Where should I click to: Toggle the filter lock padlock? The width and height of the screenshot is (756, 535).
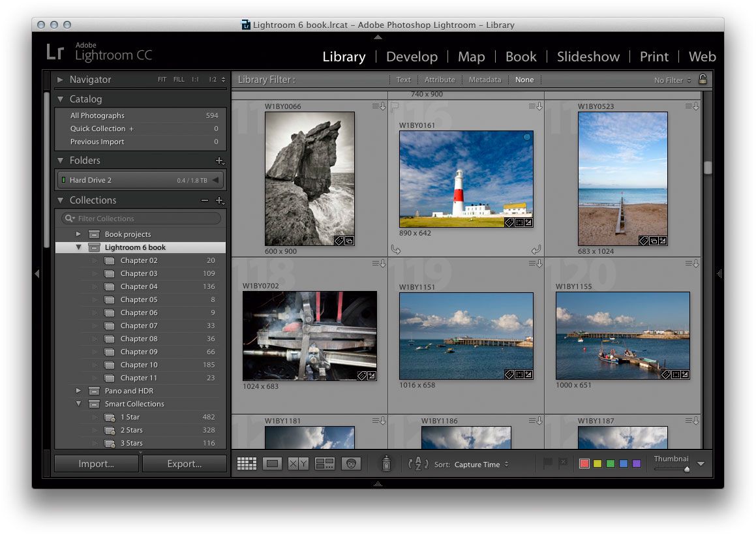click(703, 80)
